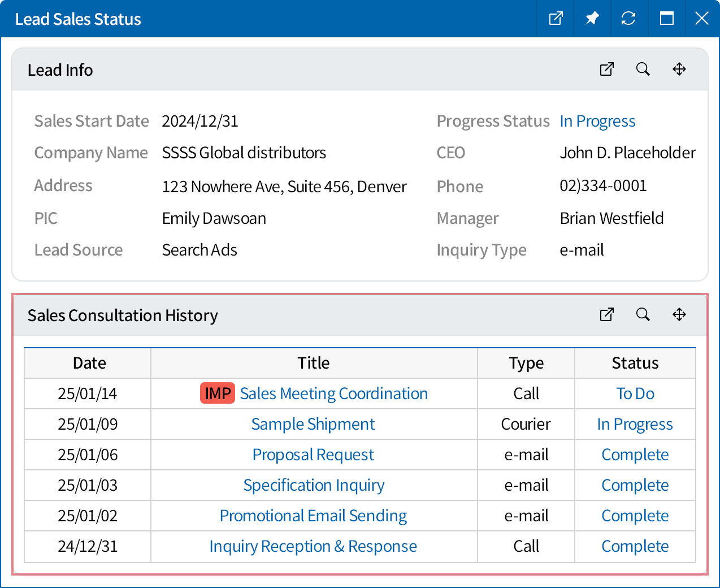Screen dimensions: 720x588
Task: Maximize the Lead Sales Status window
Action: click(666, 19)
